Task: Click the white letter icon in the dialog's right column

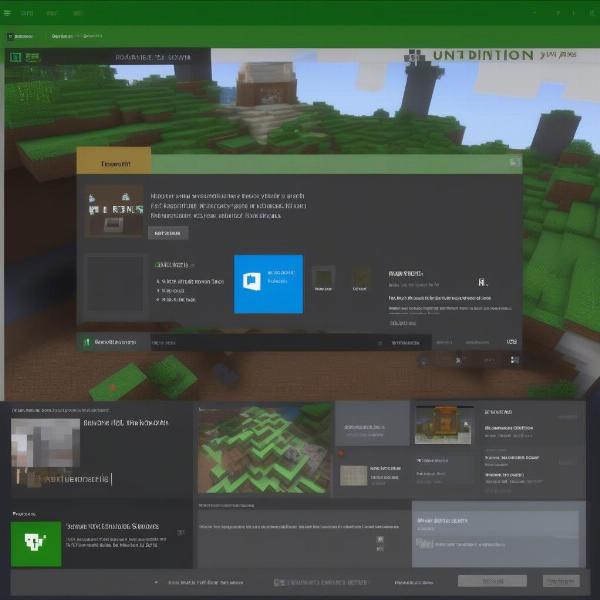Action: pyautogui.click(x=482, y=282)
